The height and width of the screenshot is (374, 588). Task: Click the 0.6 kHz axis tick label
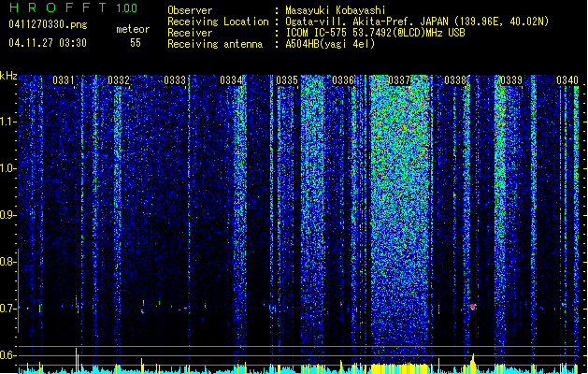pyautogui.click(x=7, y=355)
